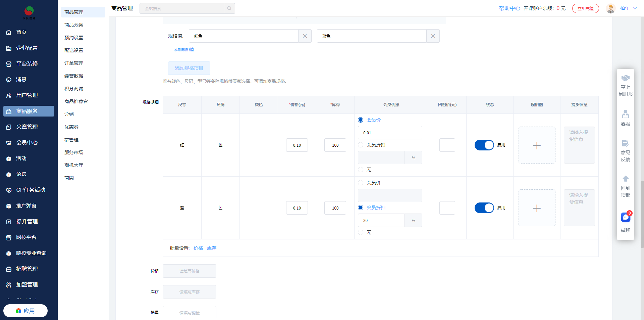Open 掌上易职邦 handshake icon

[x=625, y=79]
